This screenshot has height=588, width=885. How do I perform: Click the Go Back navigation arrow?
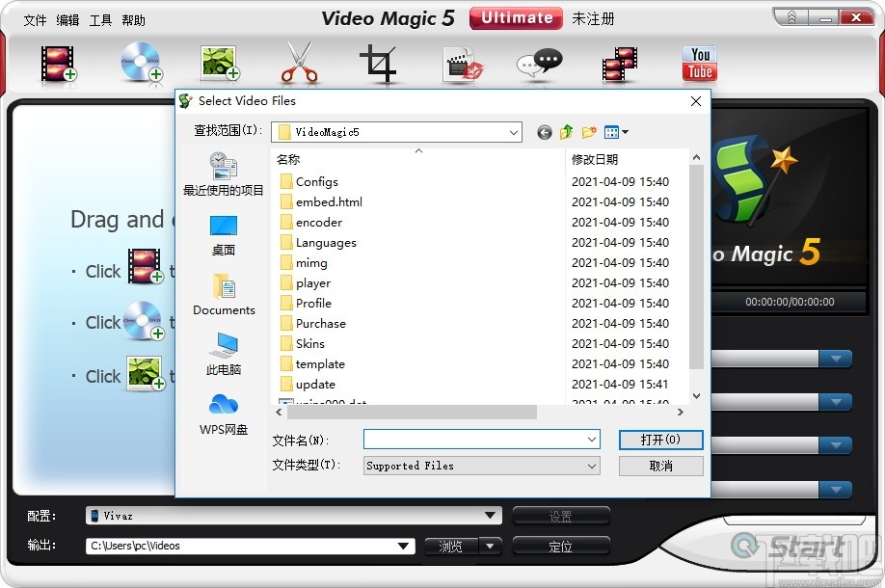(544, 132)
